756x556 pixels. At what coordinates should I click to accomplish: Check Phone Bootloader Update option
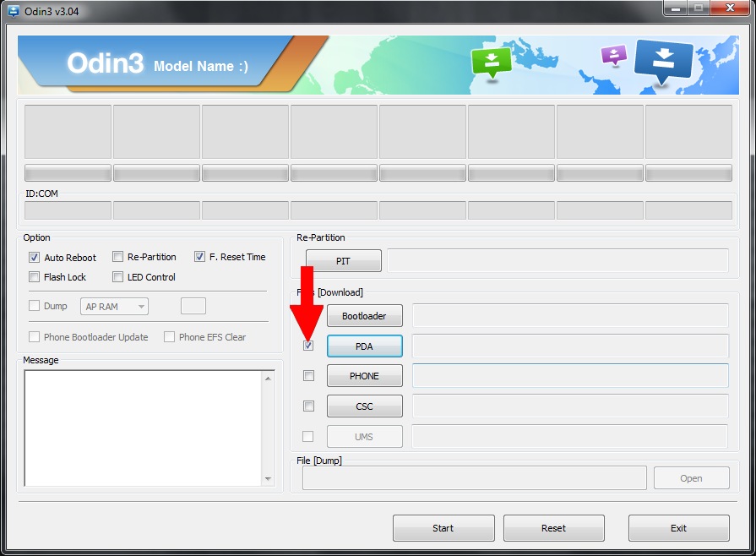(x=34, y=336)
